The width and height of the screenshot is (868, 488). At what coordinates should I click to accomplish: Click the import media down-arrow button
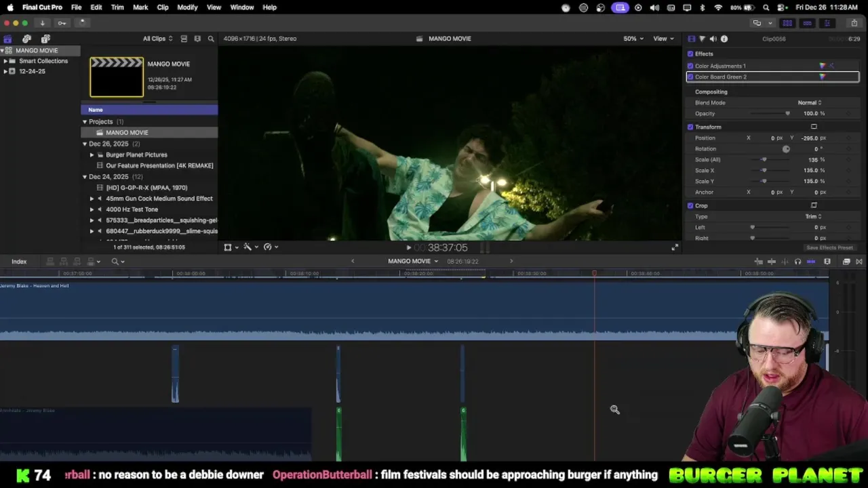pyautogui.click(x=42, y=23)
